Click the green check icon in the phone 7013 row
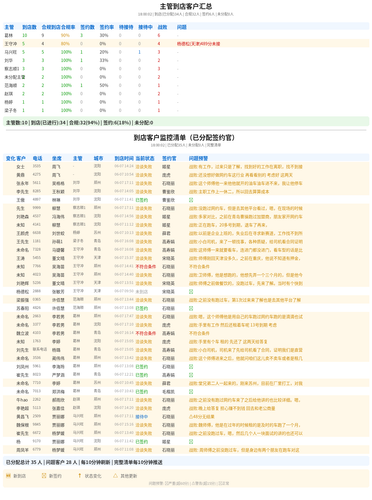This screenshot has height=500, width=372. [191, 392]
